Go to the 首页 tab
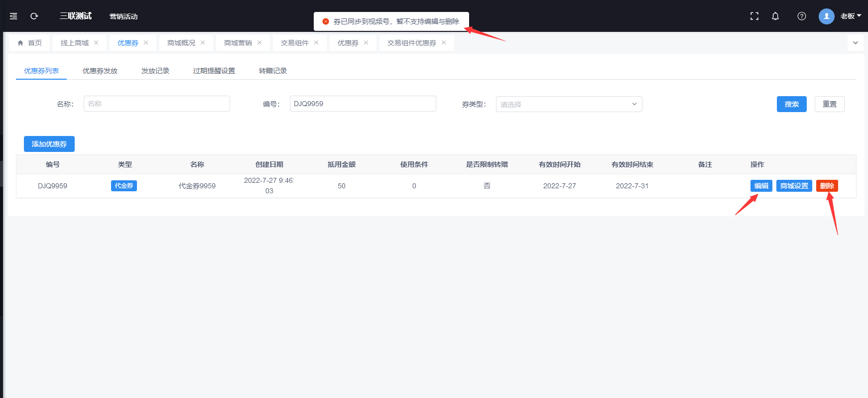 30,43
